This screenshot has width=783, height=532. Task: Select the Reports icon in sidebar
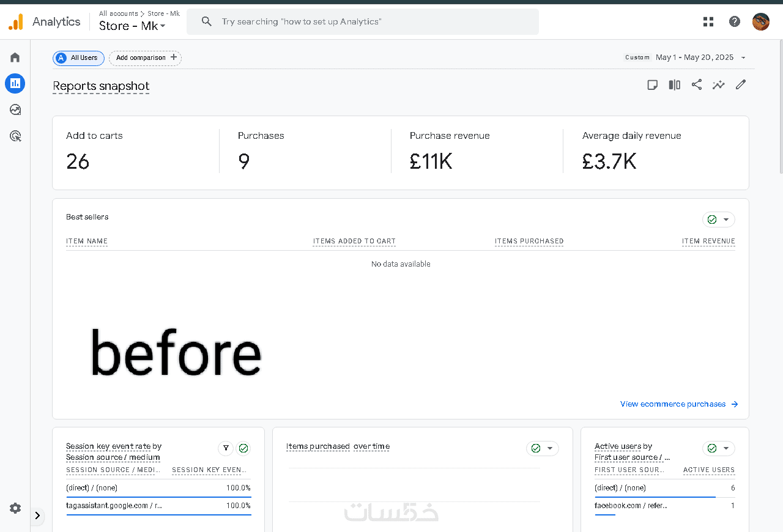pos(15,83)
